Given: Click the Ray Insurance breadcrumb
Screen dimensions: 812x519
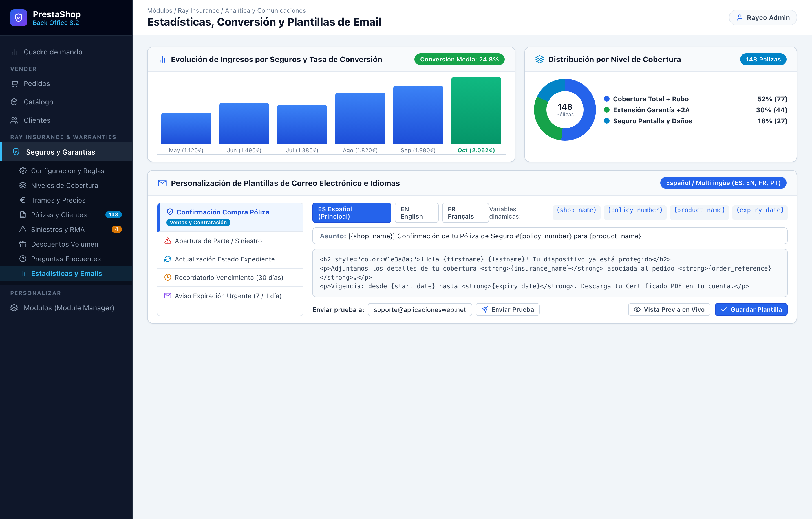Looking at the screenshot, I should click(x=198, y=11).
